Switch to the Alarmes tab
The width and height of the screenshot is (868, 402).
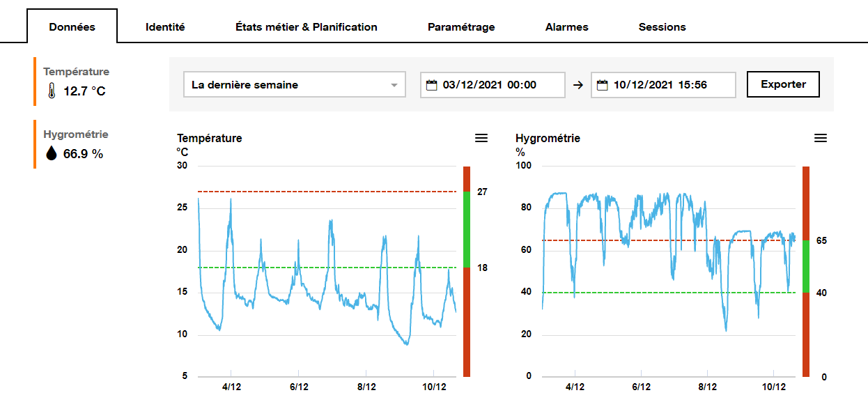click(566, 26)
